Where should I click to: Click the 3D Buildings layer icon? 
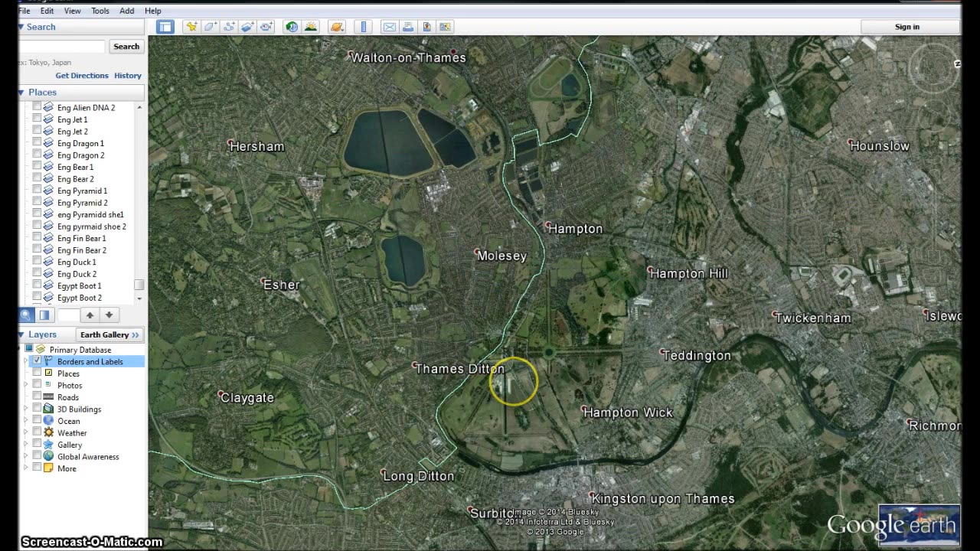[48, 409]
